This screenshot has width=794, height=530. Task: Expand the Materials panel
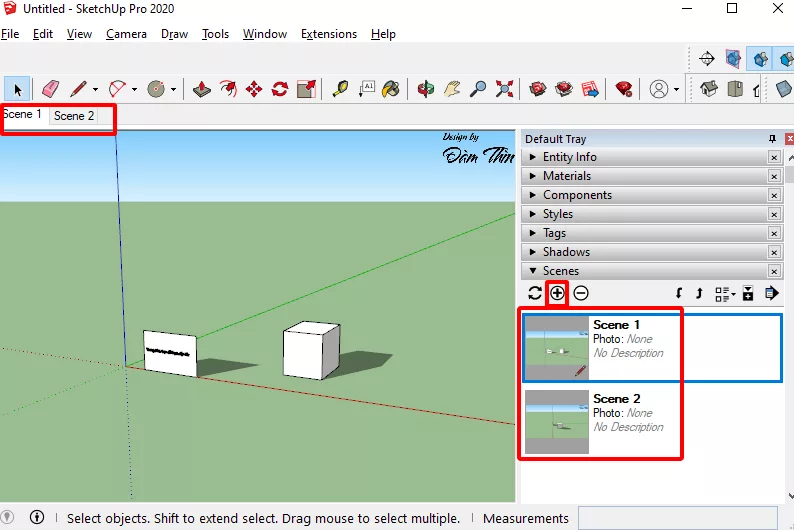[650, 176]
